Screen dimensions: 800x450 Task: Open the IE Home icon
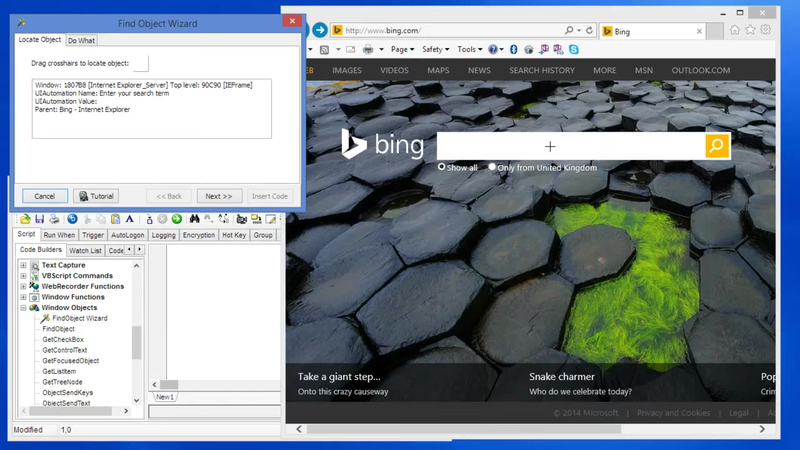pyautogui.click(x=735, y=30)
